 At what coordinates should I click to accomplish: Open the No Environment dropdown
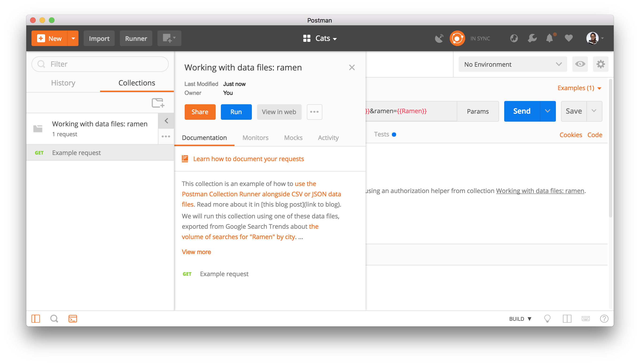tap(512, 64)
